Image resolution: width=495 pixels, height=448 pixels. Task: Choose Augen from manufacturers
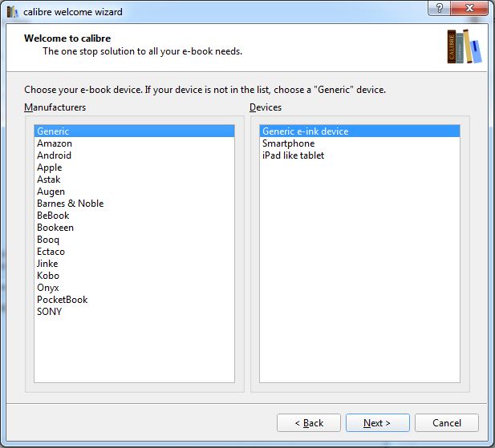(x=134, y=192)
